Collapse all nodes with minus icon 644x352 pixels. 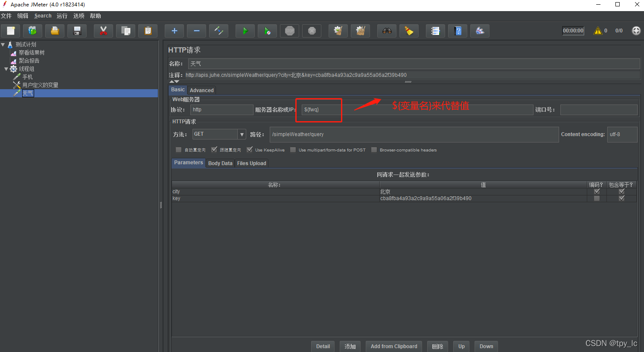pos(196,31)
